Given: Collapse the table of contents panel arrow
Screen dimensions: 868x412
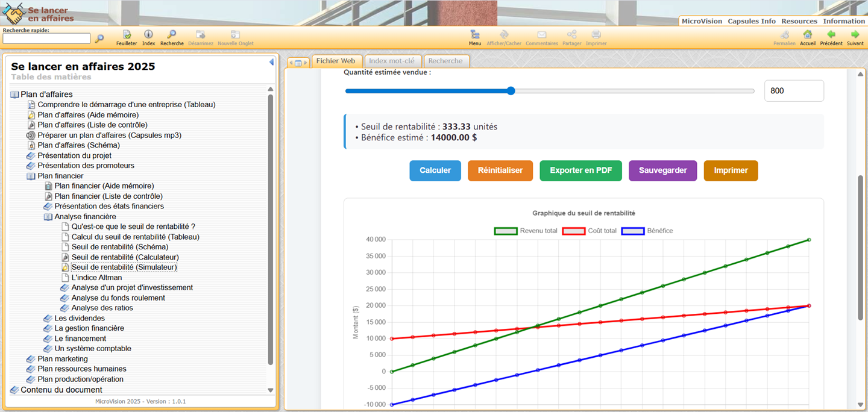Looking at the screenshot, I should coord(271,62).
